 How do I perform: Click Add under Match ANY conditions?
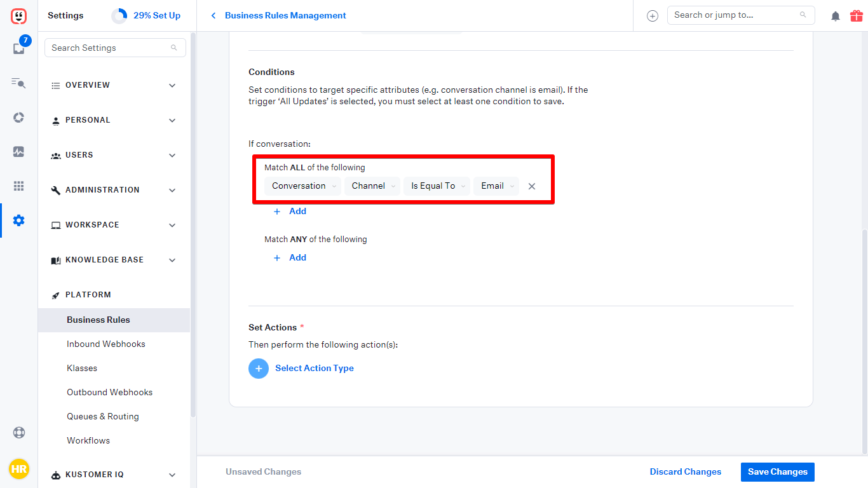pyautogui.click(x=297, y=258)
